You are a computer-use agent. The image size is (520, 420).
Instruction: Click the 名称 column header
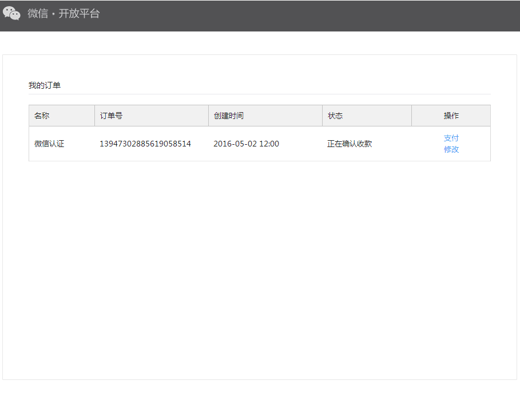(62, 116)
